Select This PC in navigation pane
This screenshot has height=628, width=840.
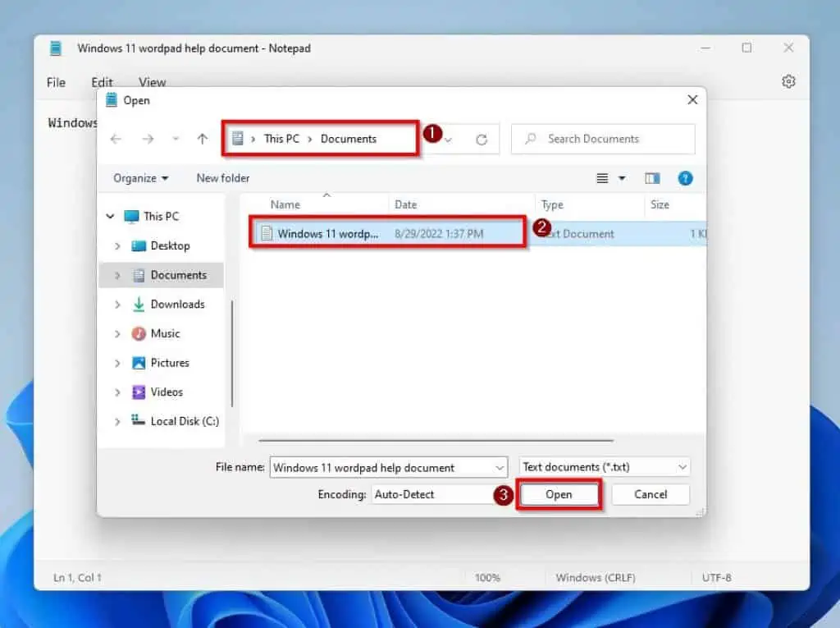(162, 216)
